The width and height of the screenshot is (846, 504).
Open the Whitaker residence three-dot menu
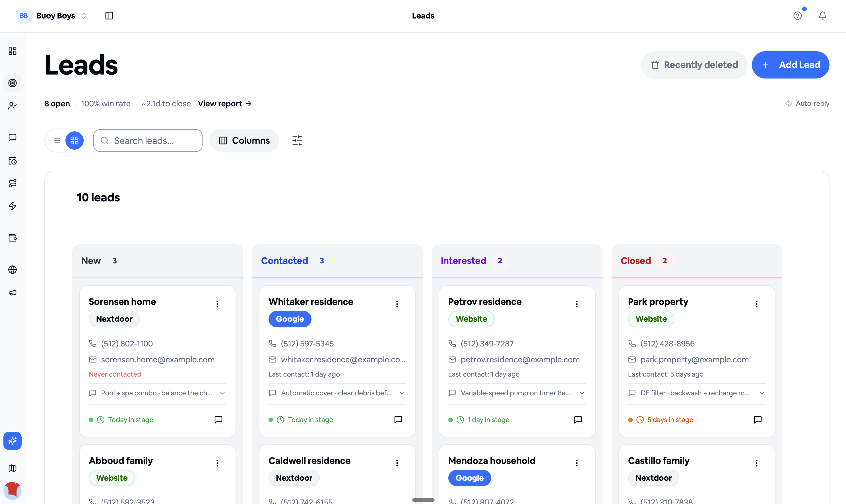pyautogui.click(x=397, y=304)
